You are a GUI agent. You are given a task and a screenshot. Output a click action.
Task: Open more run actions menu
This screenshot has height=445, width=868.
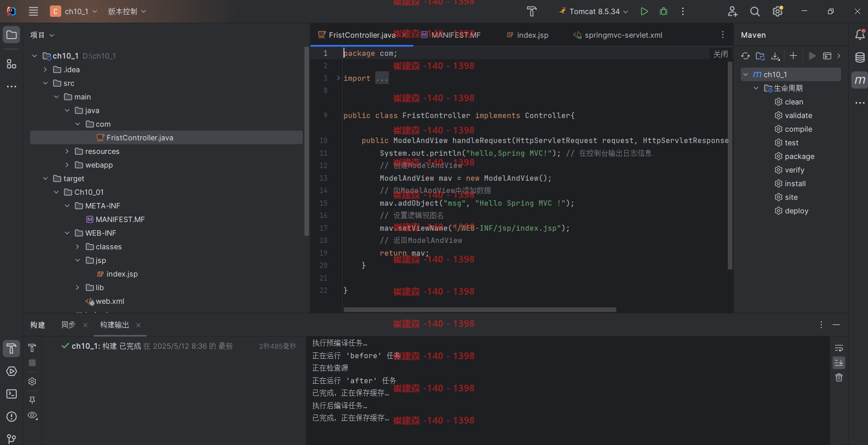683,11
